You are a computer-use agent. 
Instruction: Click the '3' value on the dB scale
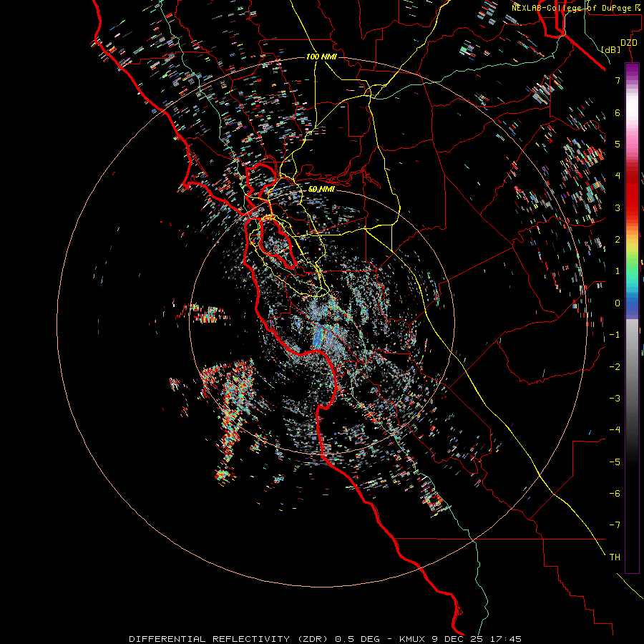[618, 208]
